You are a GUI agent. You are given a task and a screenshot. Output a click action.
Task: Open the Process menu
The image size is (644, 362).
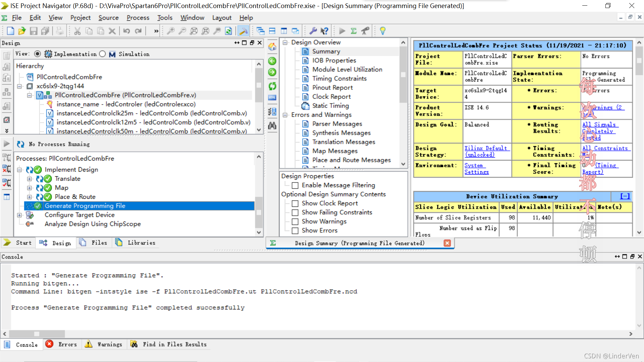point(138,18)
